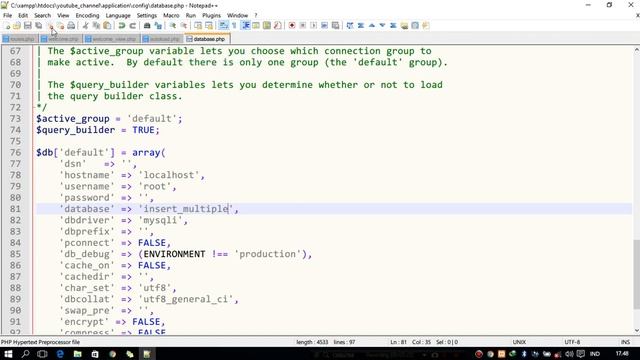Toggle synchronized horizontal scrolling

click(x=209, y=26)
